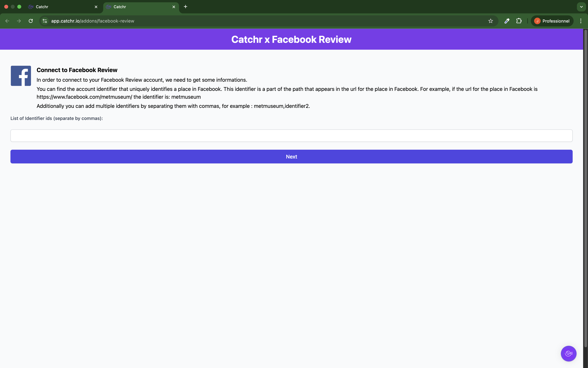This screenshot has height=368, width=588.
Task: Focus the identifier ids input field
Action: point(291,136)
